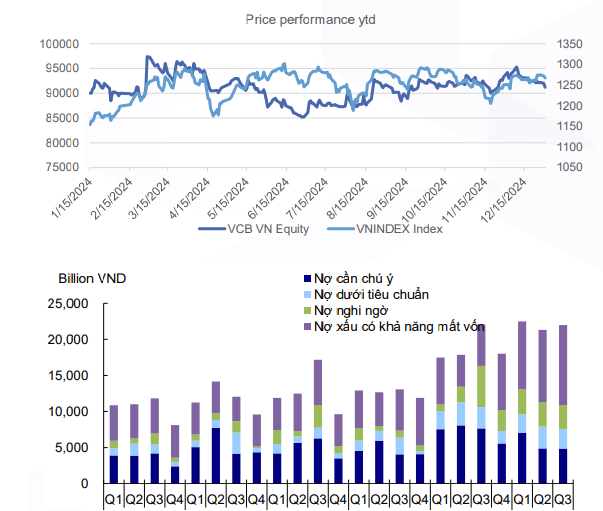Click the 20,000 value on the bar chart axis
This screenshot has width=603, height=511.
click(68, 340)
